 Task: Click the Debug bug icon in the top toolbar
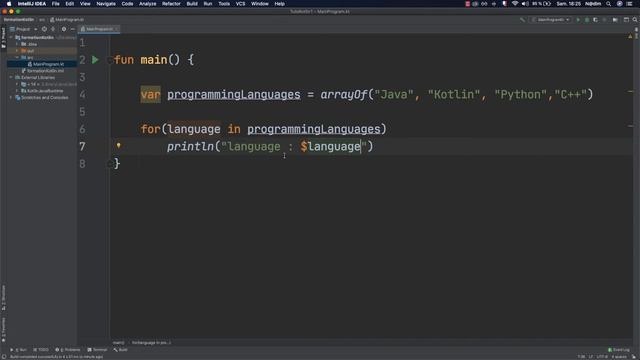[587, 20]
